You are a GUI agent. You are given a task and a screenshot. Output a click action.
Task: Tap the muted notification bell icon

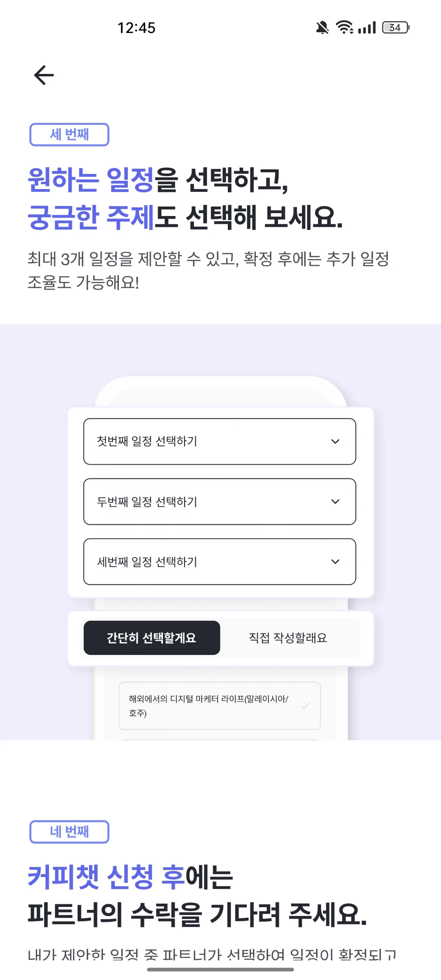point(322,28)
